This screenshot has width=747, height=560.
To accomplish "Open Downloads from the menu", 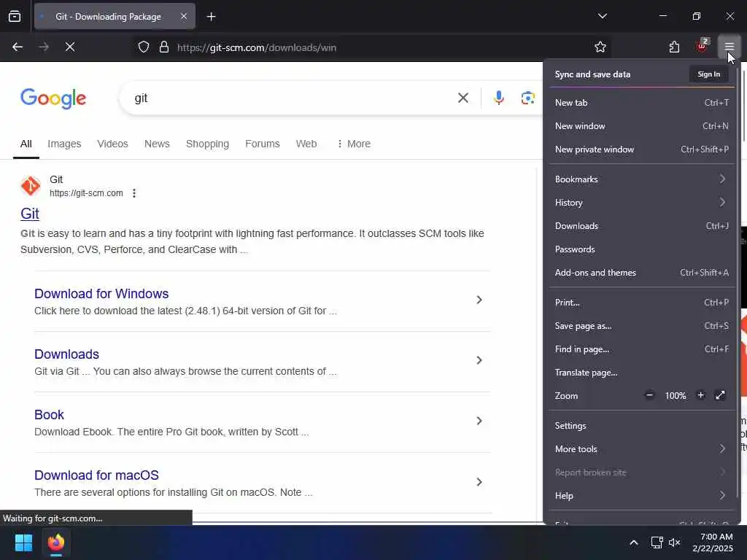I will (x=642, y=226).
